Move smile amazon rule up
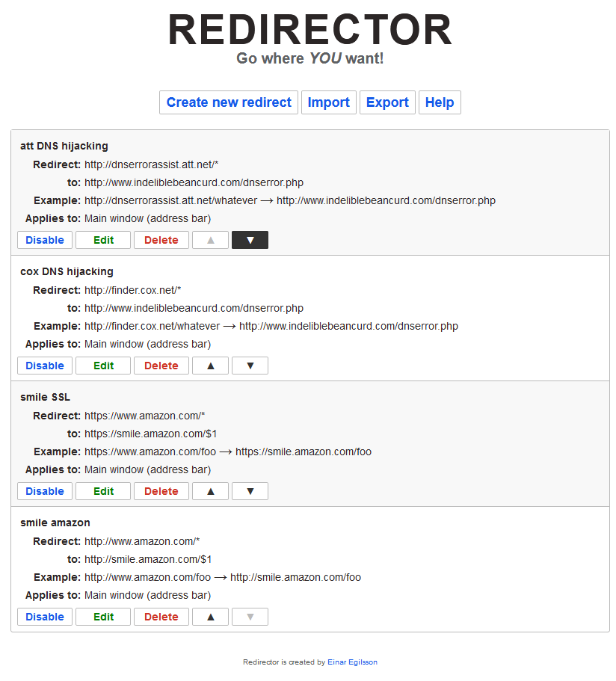Image resolution: width=616 pixels, height=681 pixels. point(210,616)
